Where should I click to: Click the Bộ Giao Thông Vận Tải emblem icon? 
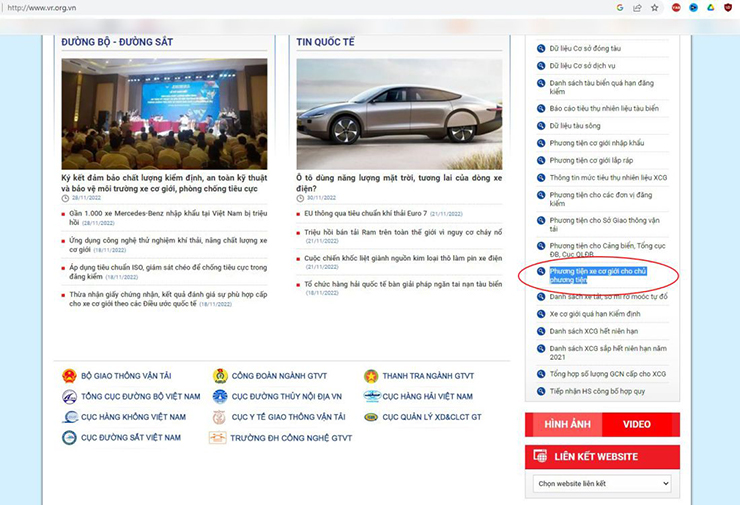coord(69,376)
